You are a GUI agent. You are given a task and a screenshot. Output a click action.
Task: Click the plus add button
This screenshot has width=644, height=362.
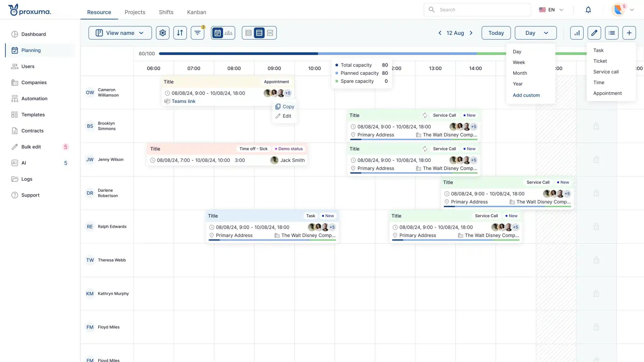(629, 33)
